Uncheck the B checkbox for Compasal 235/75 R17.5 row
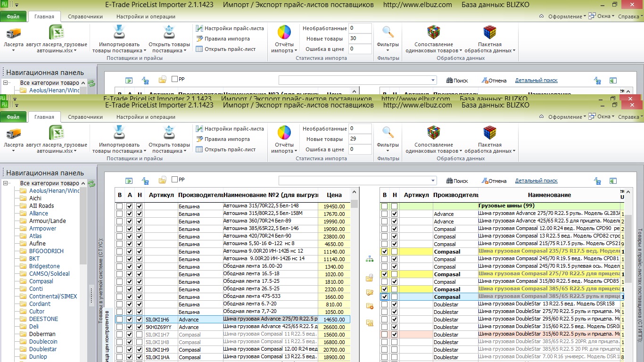This screenshot has height=362, width=644. tap(384, 252)
